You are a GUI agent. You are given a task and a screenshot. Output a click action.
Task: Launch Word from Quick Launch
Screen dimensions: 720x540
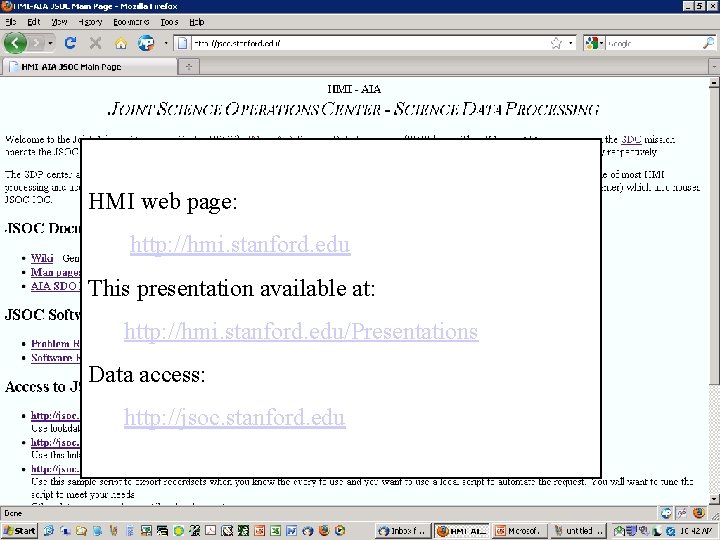tap(291, 531)
